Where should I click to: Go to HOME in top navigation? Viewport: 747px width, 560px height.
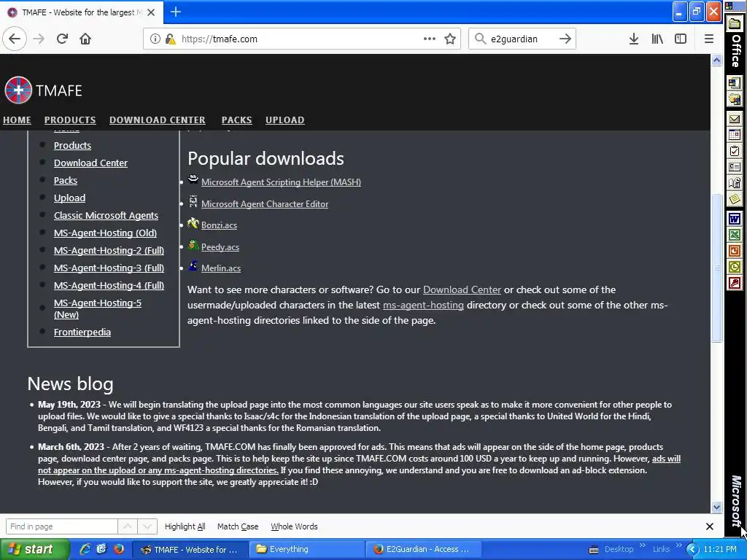pos(18,120)
